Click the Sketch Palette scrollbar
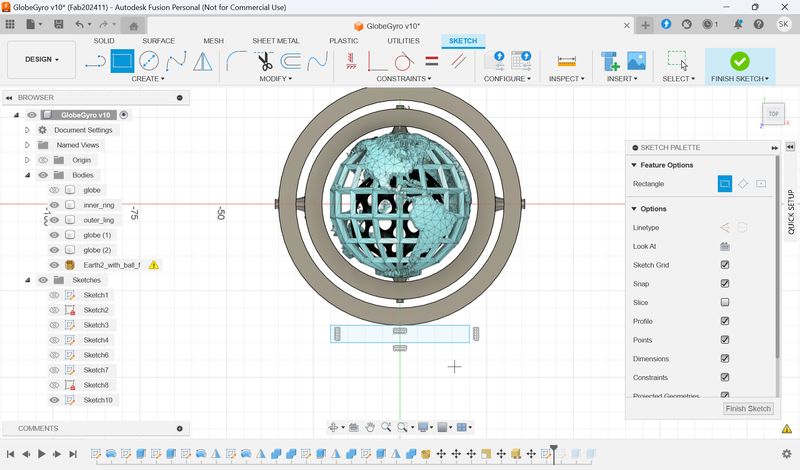 point(778,257)
